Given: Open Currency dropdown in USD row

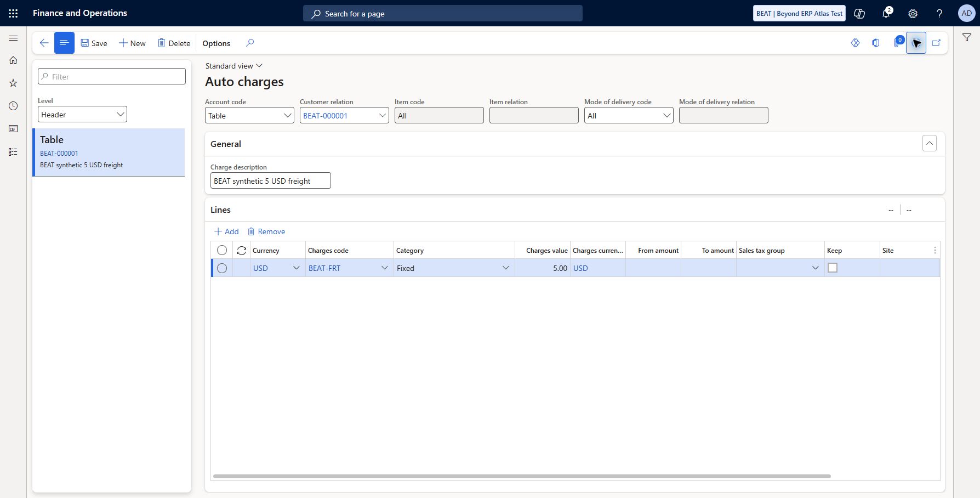Looking at the screenshot, I should [x=297, y=268].
